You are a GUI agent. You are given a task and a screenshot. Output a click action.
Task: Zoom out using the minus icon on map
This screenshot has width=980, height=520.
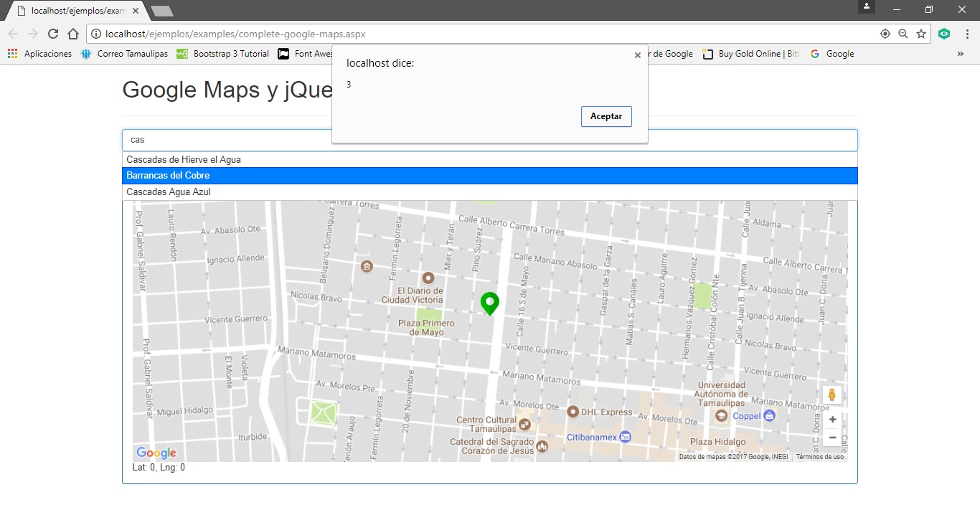click(x=831, y=437)
